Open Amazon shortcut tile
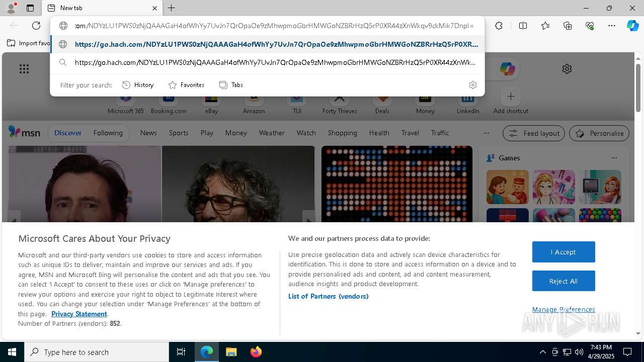644x362 pixels. (254, 105)
